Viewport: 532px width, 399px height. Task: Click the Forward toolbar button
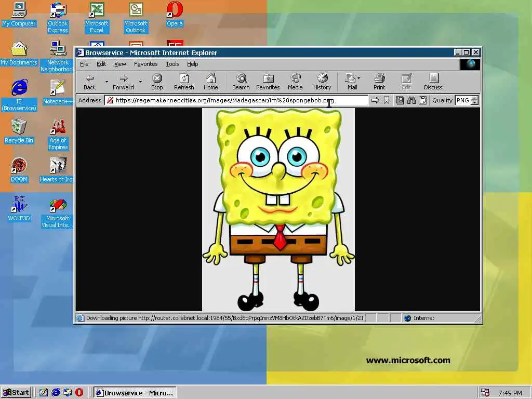[123, 82]
